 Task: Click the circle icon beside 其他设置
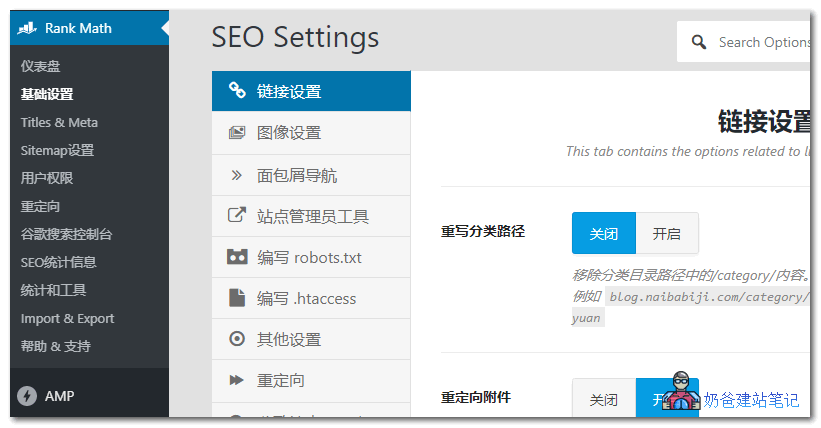click(237, 339)
